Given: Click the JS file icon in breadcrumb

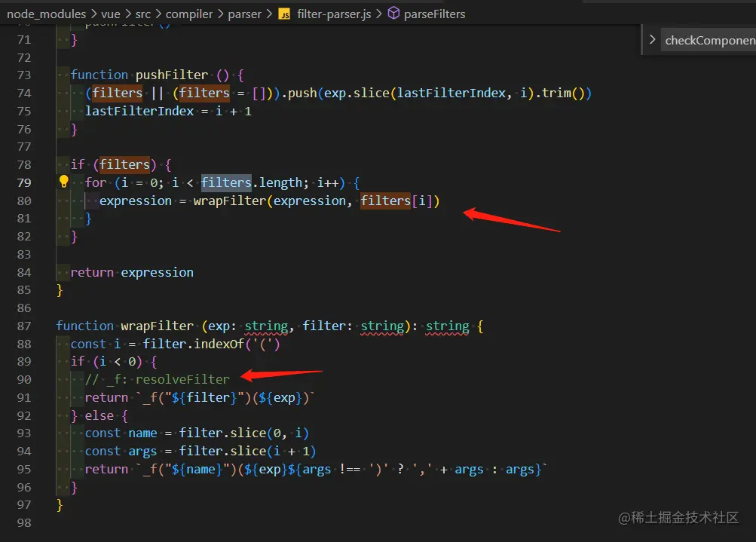Looking at the screenshot, I should pyautogui.click(x=284, y=14).
